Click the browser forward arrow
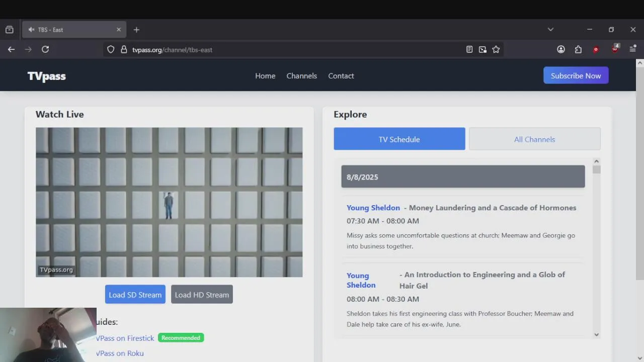 [28, 49]
